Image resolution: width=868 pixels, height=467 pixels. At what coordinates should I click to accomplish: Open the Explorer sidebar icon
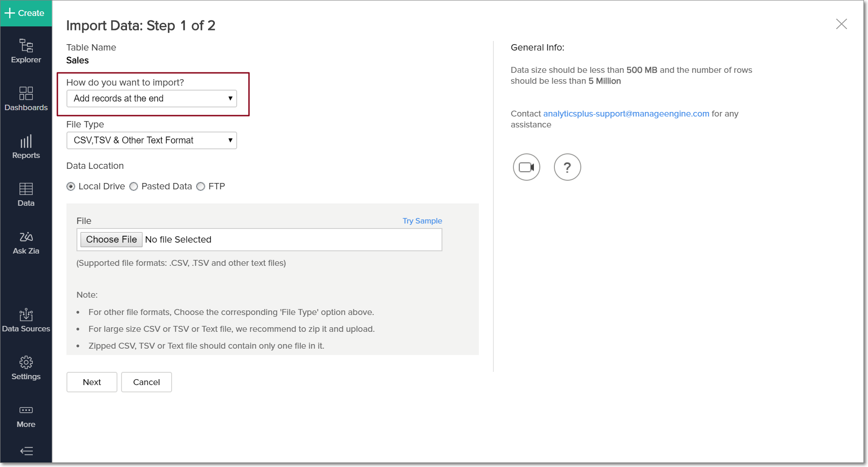[26, 51]
